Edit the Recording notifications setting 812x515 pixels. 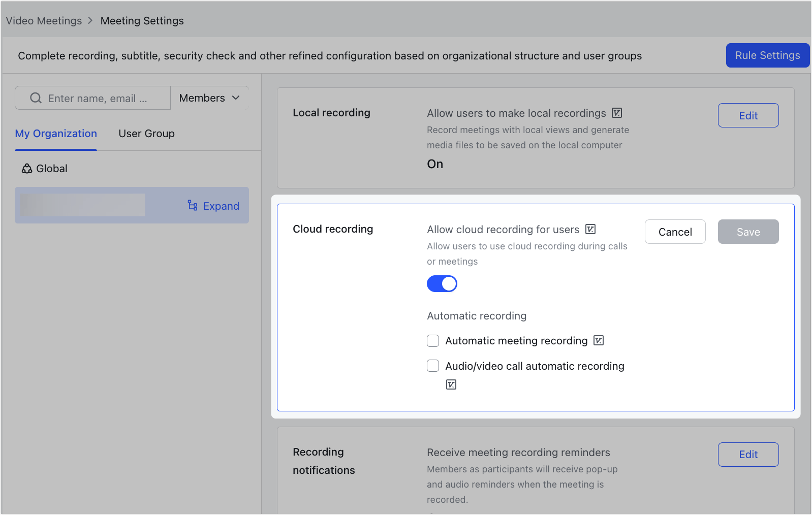(748, 455)
